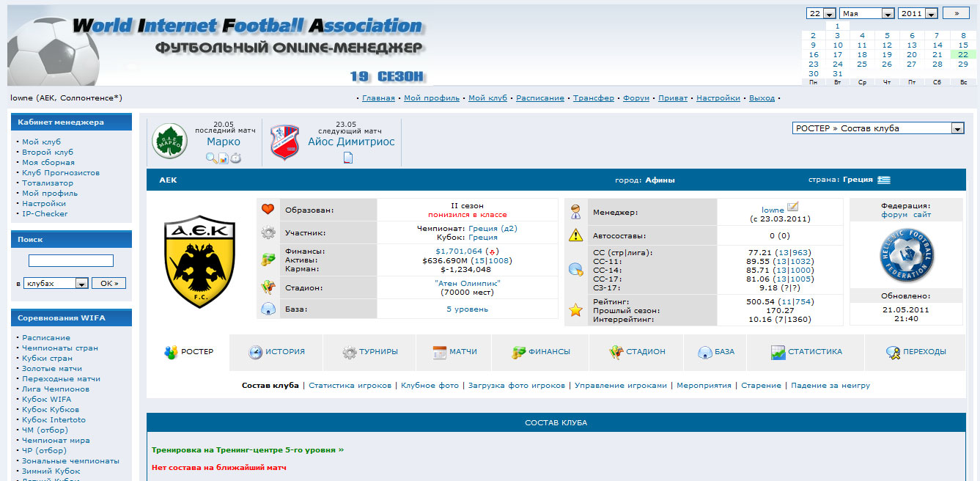Open match report chart icon under Марко
The image size is (980, 481).
224,158
